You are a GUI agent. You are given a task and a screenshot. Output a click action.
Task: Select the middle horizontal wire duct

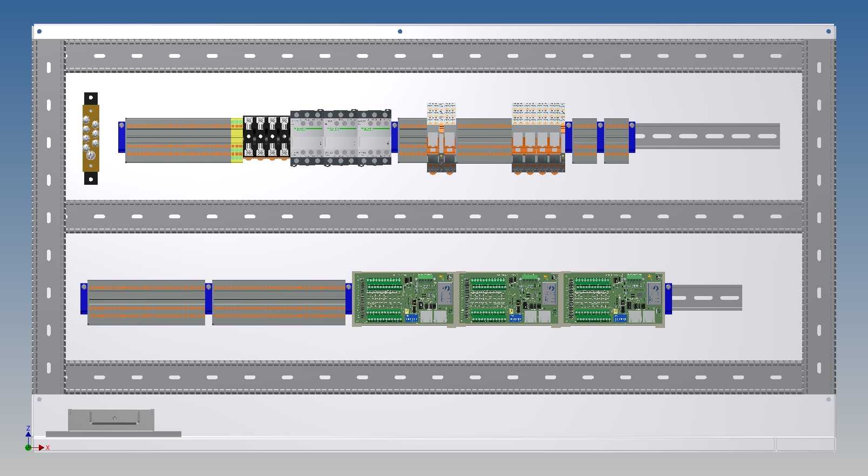pyautogui.click(x=434, y=216)
